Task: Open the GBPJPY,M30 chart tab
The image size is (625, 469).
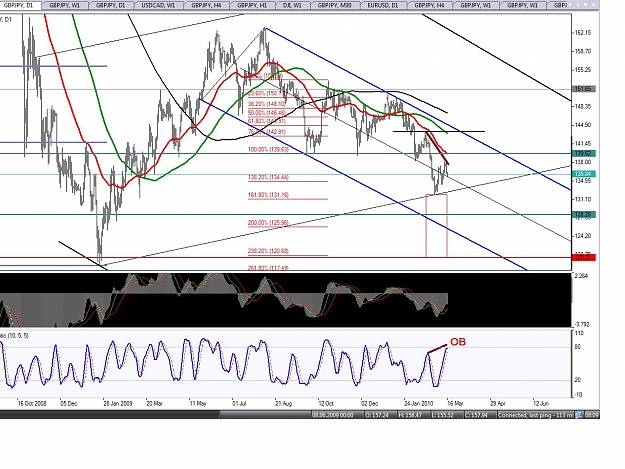Action: [334, 6]
